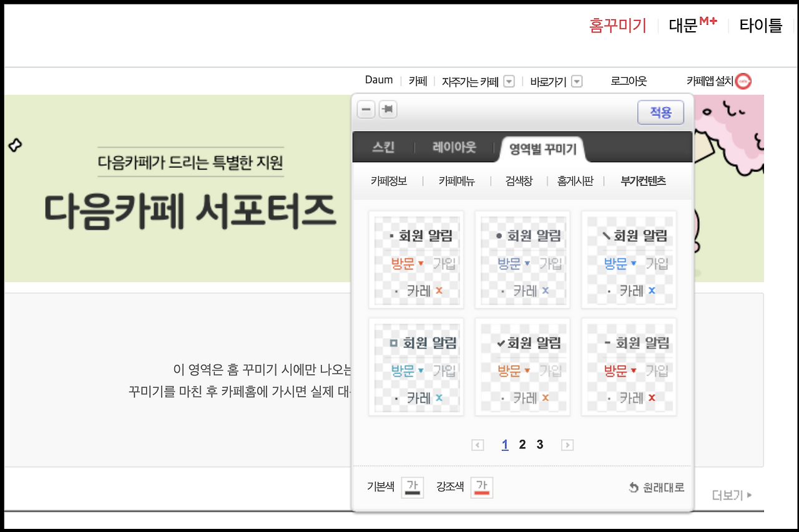Open the 카페메뉴 sub-menu

click(x=456, y=181)
